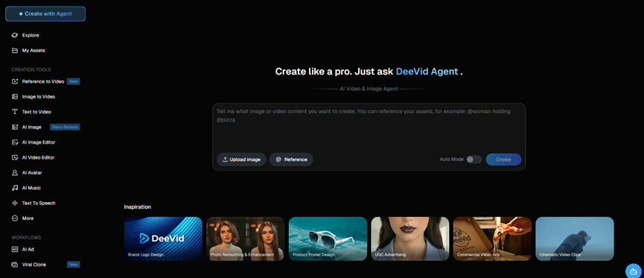Click the Nano Banana badge

tap(65, 127)
